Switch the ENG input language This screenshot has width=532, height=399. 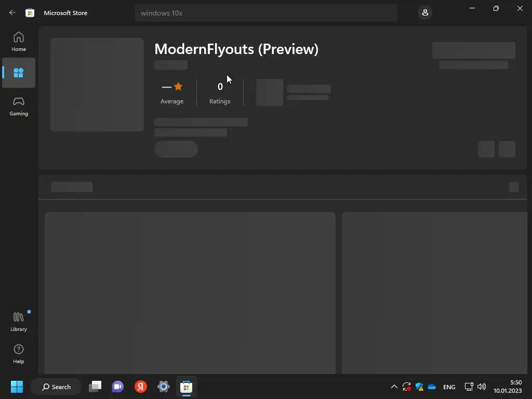point(449,387)
